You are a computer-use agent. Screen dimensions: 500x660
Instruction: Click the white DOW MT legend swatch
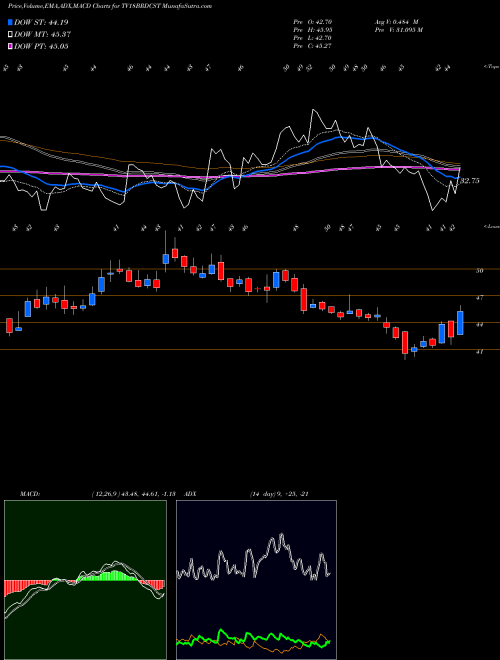coord(10,35)
